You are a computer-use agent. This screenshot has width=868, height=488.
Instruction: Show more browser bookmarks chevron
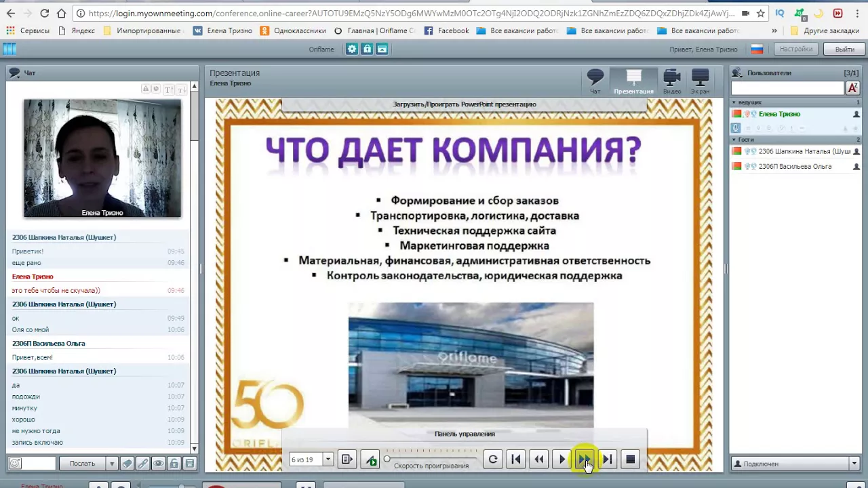[774, 30]
